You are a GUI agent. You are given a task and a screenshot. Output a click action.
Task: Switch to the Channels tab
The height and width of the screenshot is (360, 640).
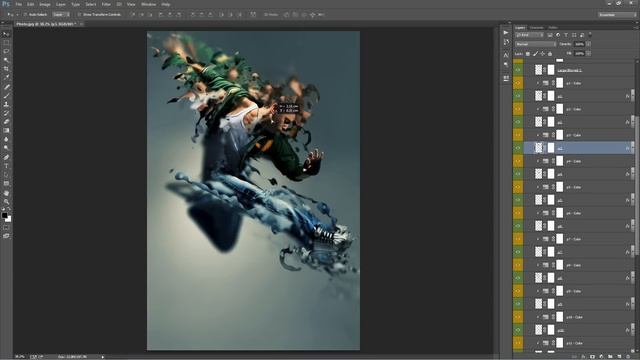[537, 28]
